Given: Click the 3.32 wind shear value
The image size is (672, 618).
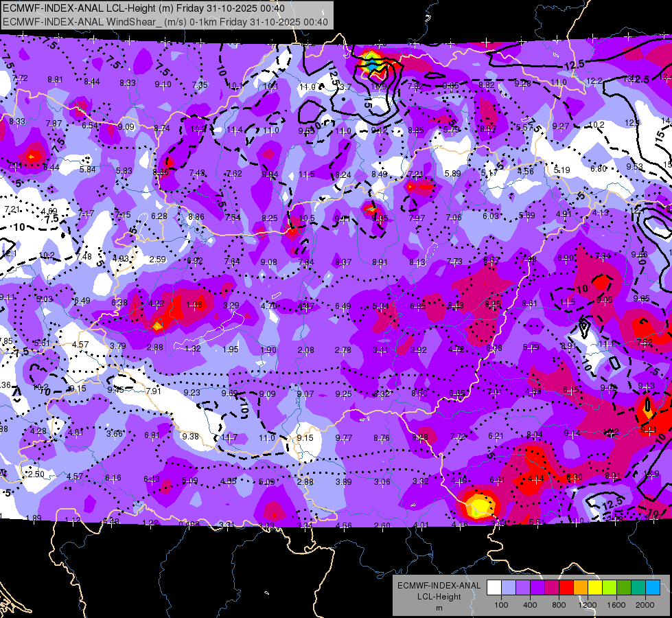Looking at the screenshot, I should 420,481.
